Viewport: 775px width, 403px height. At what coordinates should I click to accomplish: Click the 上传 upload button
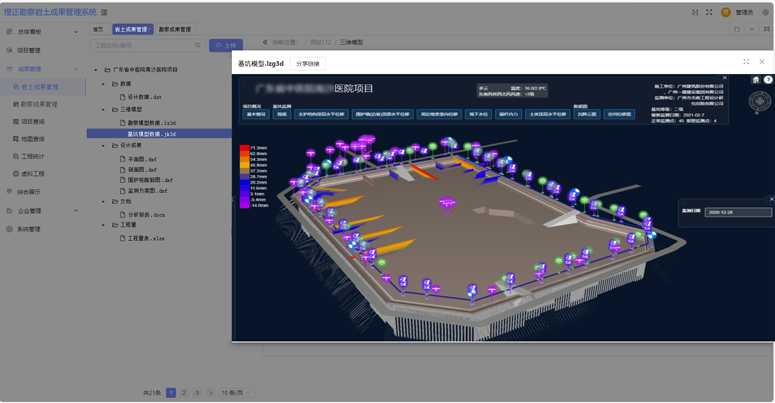tap(226, 45)
